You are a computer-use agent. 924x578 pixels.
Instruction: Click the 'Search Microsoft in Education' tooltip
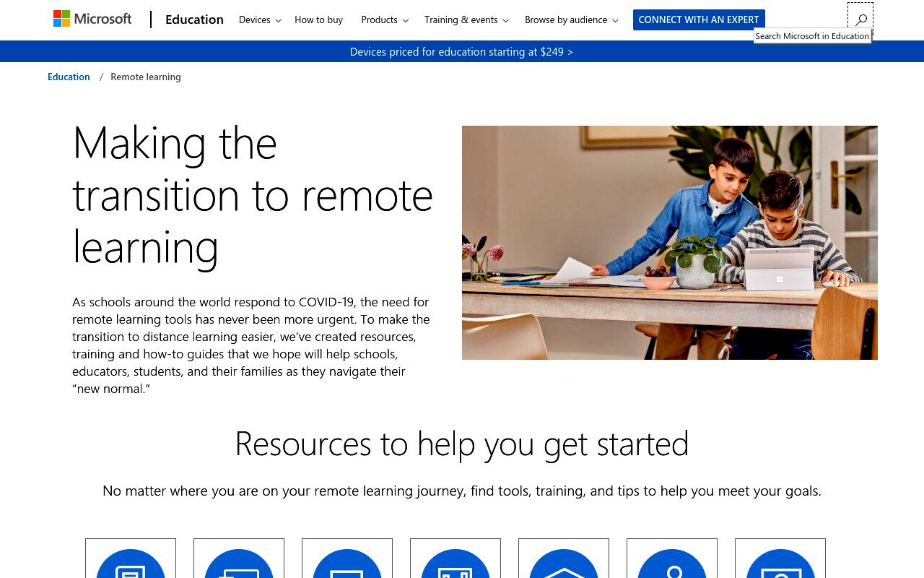click(812, 35)
